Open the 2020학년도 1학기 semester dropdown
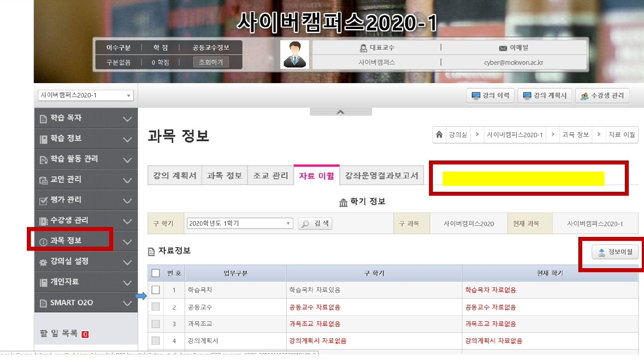This screenshot has width=644, height=362. coord(240,223)
